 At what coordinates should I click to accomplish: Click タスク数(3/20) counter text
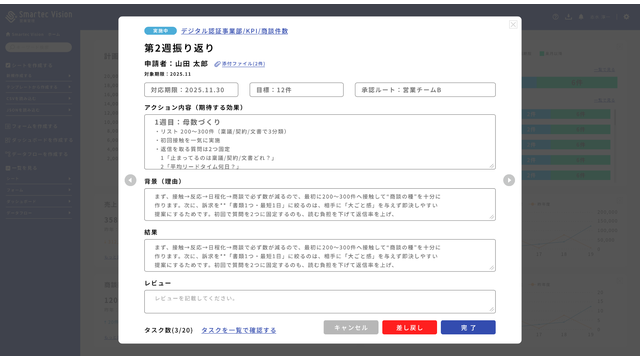tap(168, 330)
